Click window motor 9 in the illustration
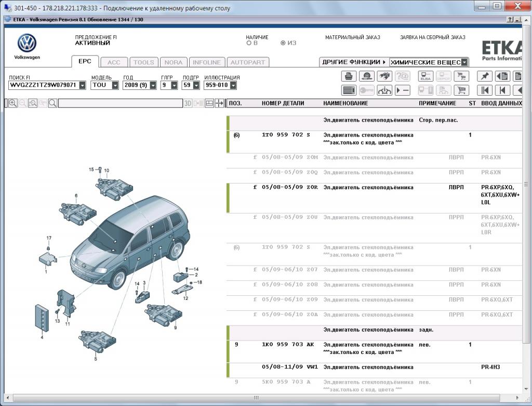Image resolution: width=532 pixels, height=406 pixels. 164,315
